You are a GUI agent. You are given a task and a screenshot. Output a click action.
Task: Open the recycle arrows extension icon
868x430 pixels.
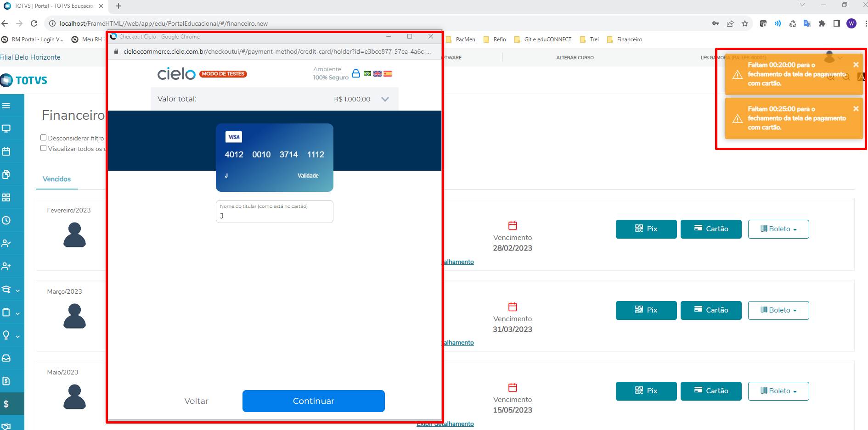792,23
